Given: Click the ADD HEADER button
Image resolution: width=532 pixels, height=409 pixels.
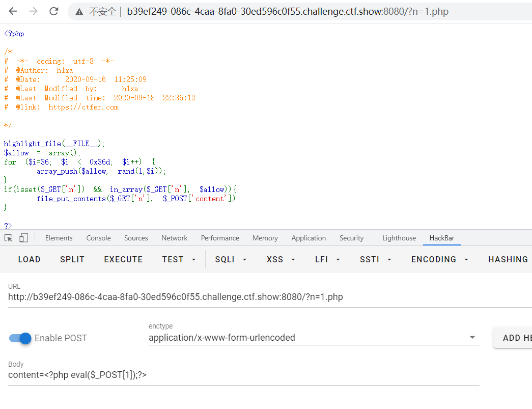Looking at the screenshot, I should tap(513, 338).
